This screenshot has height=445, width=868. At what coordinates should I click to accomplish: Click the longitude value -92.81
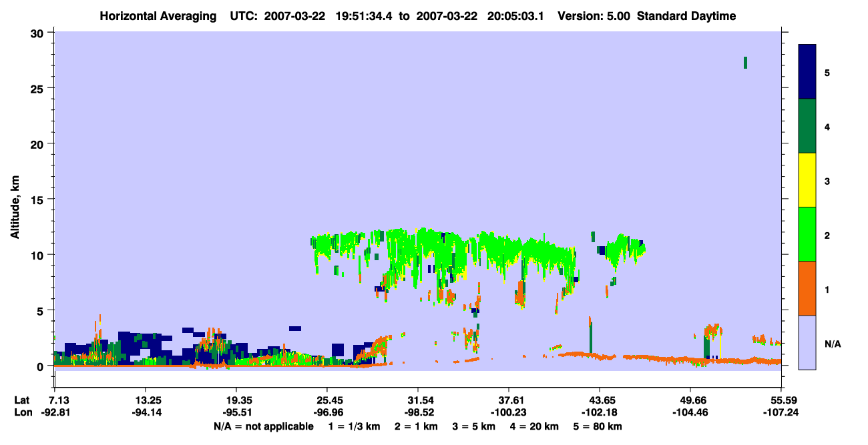(x=55, y=412)
